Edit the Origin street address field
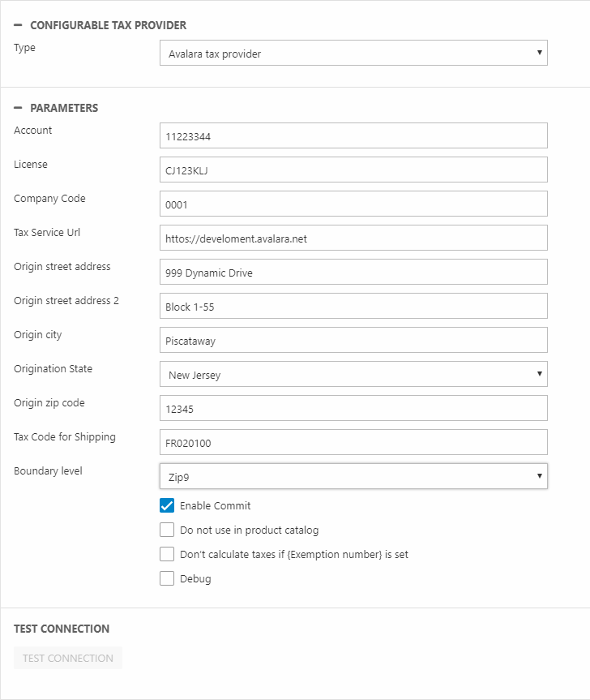This screenshot has width=590, height=700. coord(353,273)
